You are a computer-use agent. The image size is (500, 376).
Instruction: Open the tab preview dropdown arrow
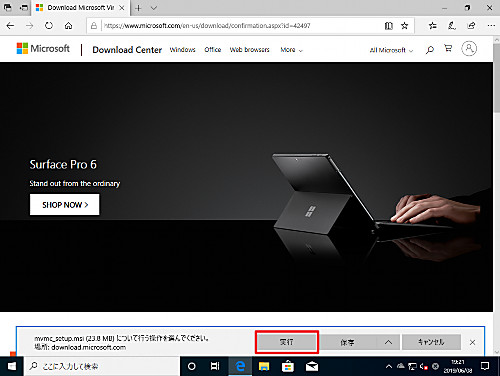point(154,8)
